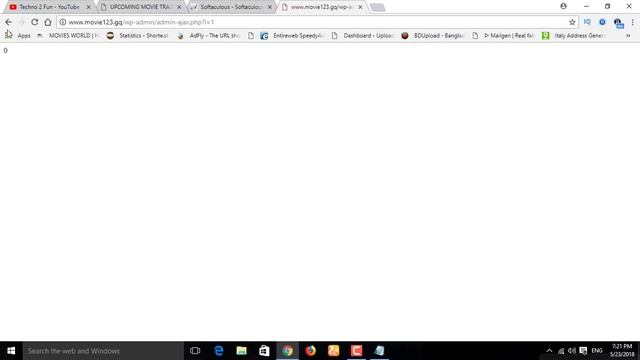Show hidden system tray icons
The width and height of the screenshot is (640, 360).
click(x=549, y=351)
